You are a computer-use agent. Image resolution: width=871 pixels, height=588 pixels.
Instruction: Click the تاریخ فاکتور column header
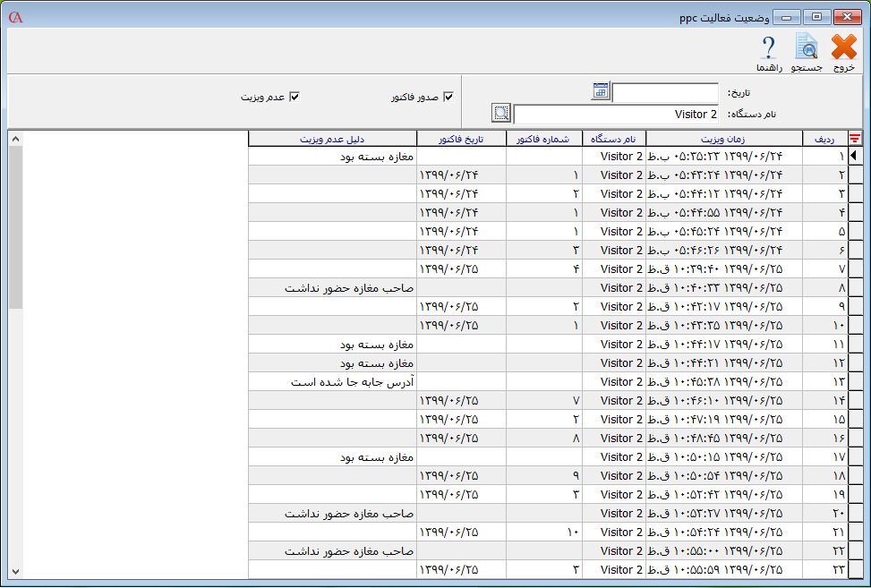461,139
